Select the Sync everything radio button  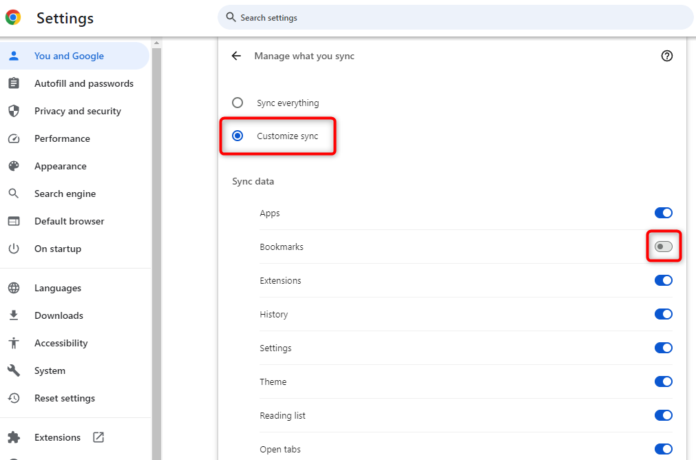pyautogui.click(x=237, y=103)
